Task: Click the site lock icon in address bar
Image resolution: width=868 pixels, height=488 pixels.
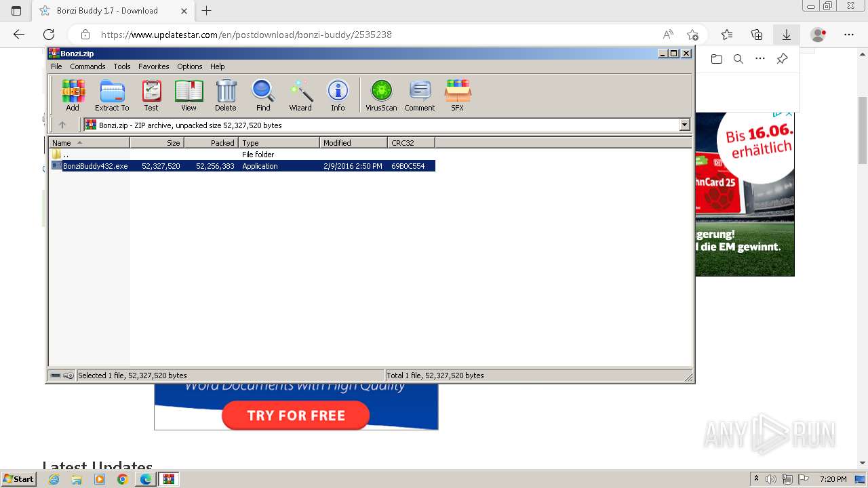Action: point(85,35)
